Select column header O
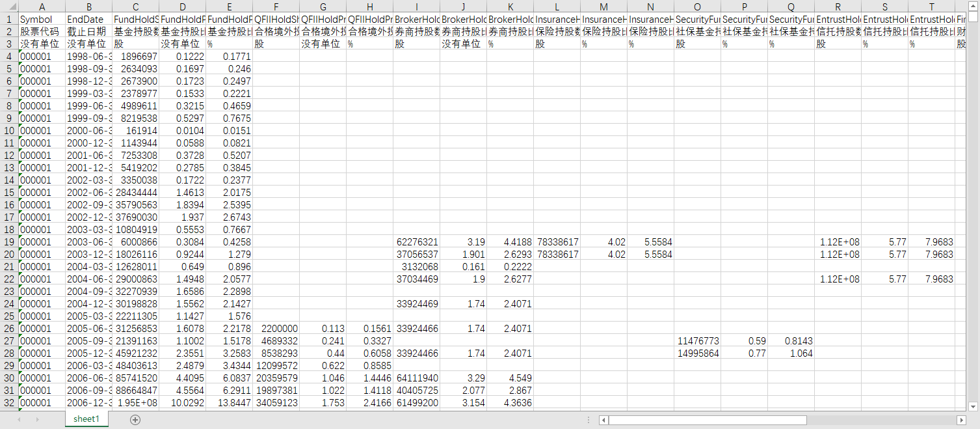The width and height of the screenshot is (980, 429). (698, 6)
